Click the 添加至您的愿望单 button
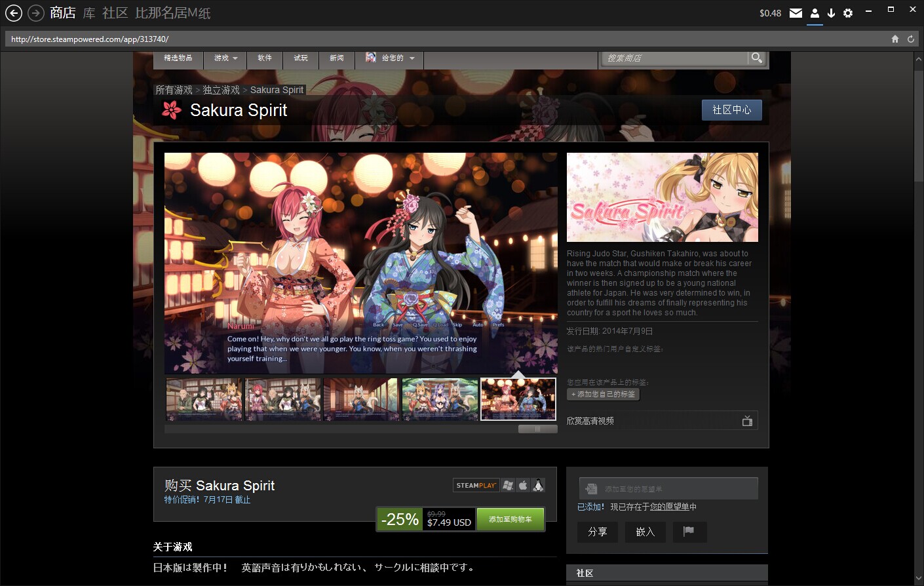The width and height of the screenshot is (924, 586). coord(668,489)
